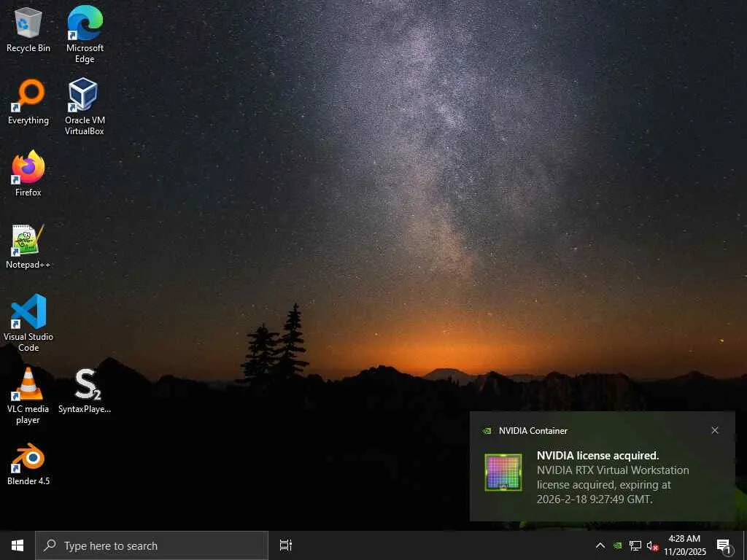747x560 pixels.
Task: Click the taskbar search box
Action: 152,545
